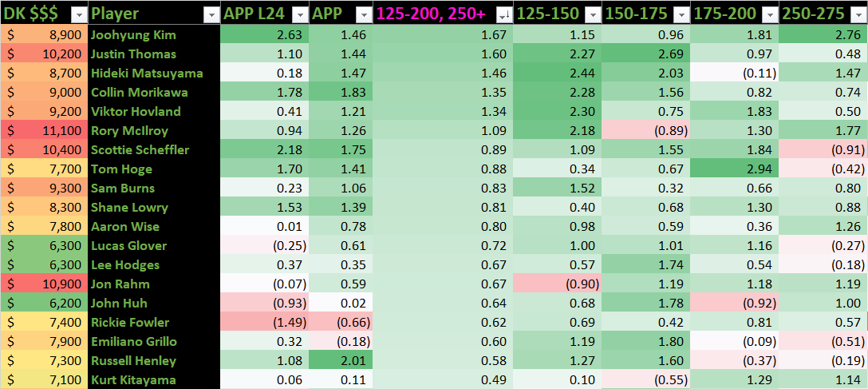Select the Collin Morikawa player cell

[154, 93]
